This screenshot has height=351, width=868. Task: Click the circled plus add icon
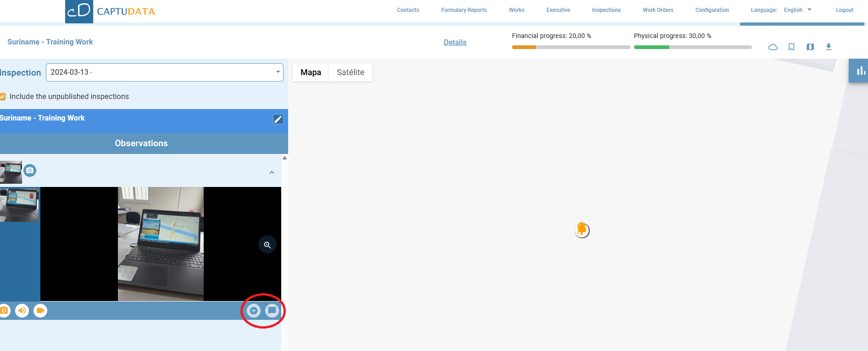coord(254,311)
